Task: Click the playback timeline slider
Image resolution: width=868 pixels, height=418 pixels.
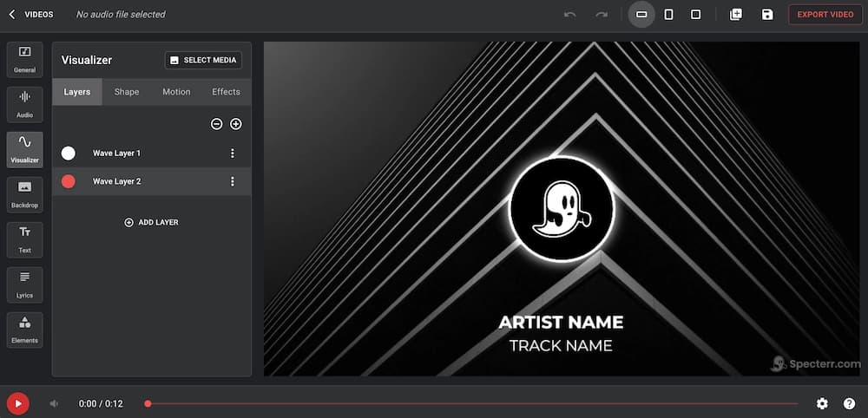Action: pos(472,403)
